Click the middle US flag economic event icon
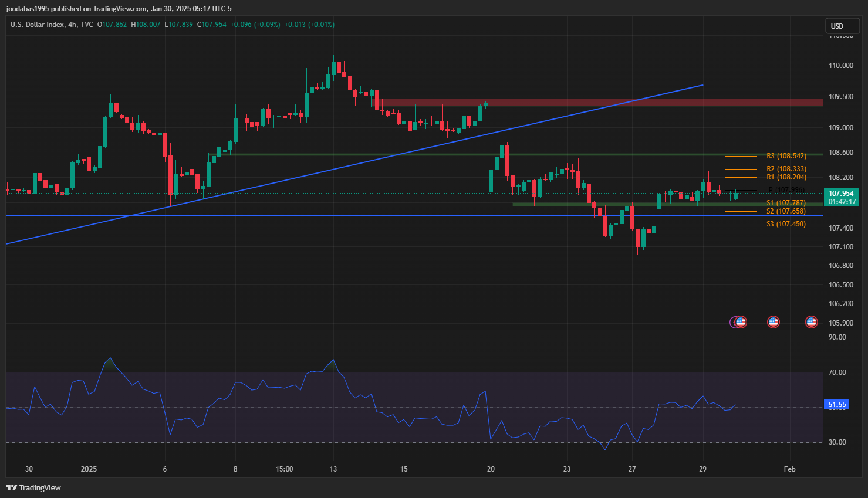The image size is (868, 498). pos(774,322)
